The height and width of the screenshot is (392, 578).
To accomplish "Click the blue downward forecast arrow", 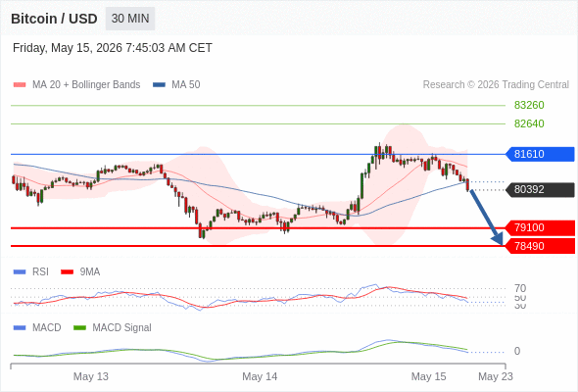I will click(486, 218).
